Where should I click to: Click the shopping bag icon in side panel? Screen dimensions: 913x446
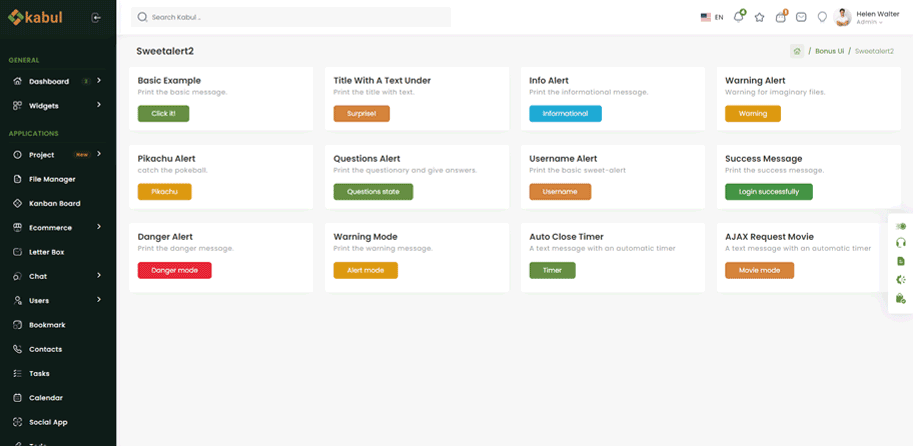click(x=901, y=298)
